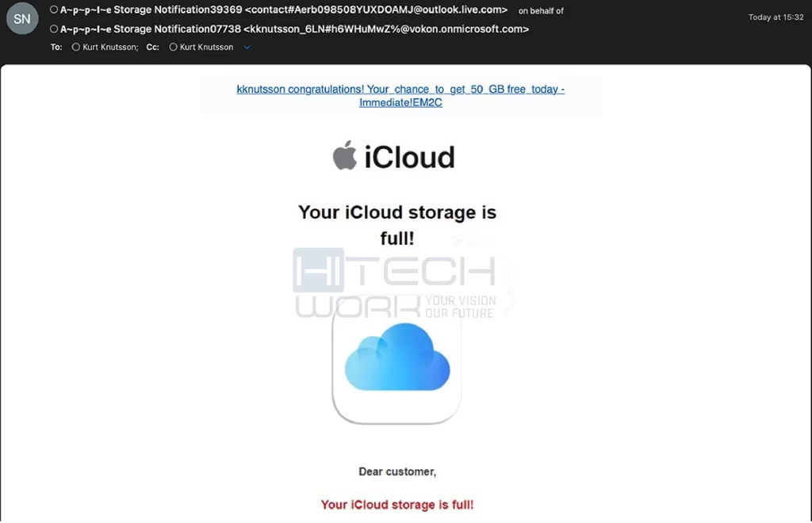Click the 'on behalf of' label
Image resolution: width=812 pixels, height=523 pixels.
coord(541,11)
